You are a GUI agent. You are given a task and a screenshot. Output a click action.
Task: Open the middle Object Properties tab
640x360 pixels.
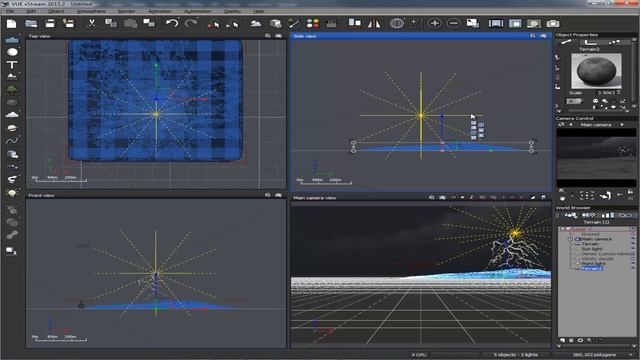pos(590,42)
